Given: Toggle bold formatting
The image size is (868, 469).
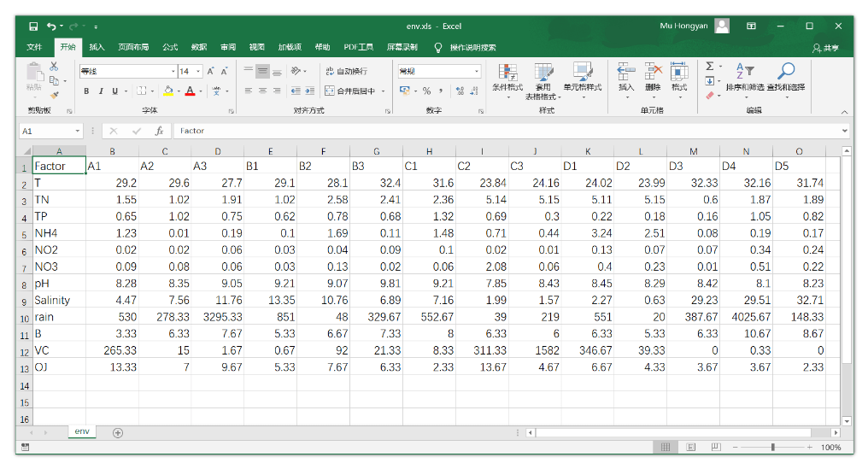Looking at the screenshot, I should click(x=86, y=91).
